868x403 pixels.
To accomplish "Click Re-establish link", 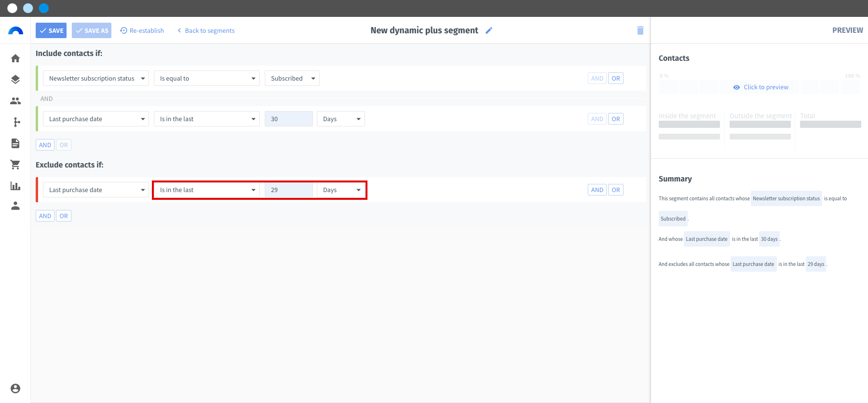I will 142,30.
